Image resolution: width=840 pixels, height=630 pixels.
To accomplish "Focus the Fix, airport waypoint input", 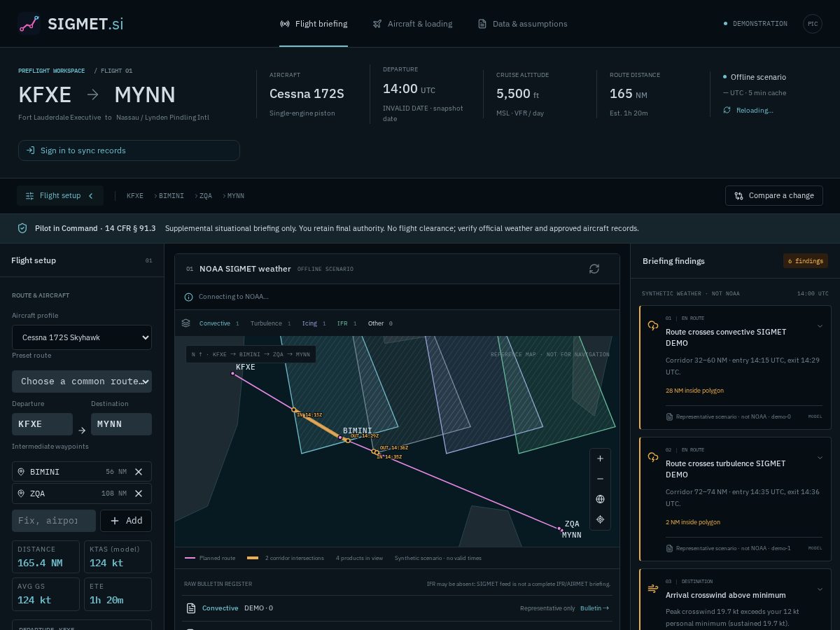I will click(x=54, y=521).
